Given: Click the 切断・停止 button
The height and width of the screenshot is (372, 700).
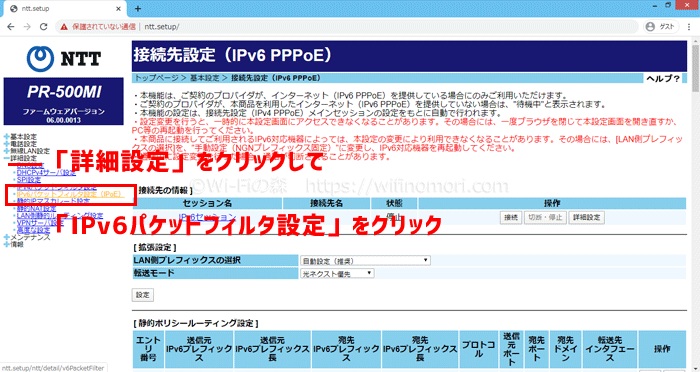Looking at the screenshot, I should (545, 218).
